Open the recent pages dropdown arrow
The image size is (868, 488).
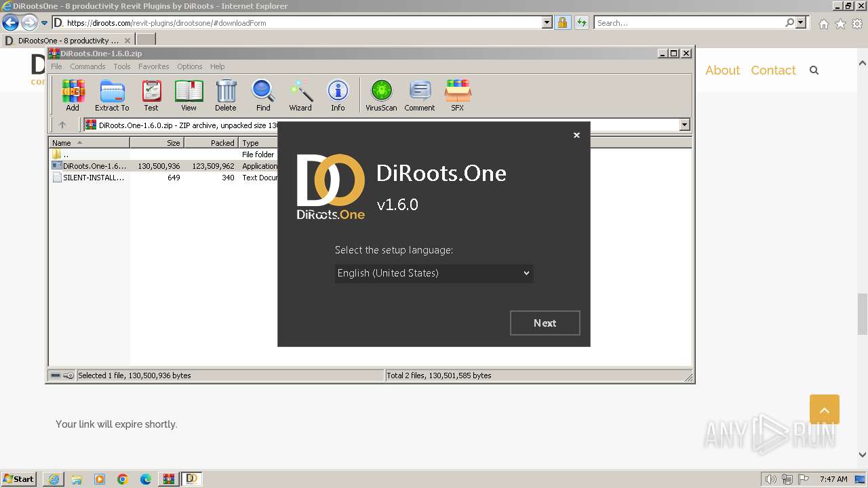click(x=44, y=23)
